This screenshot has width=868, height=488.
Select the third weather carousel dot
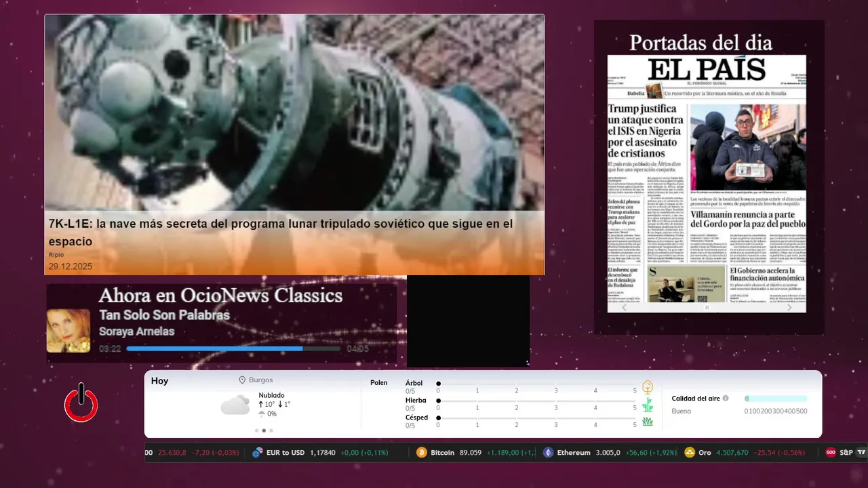point(271,430)
